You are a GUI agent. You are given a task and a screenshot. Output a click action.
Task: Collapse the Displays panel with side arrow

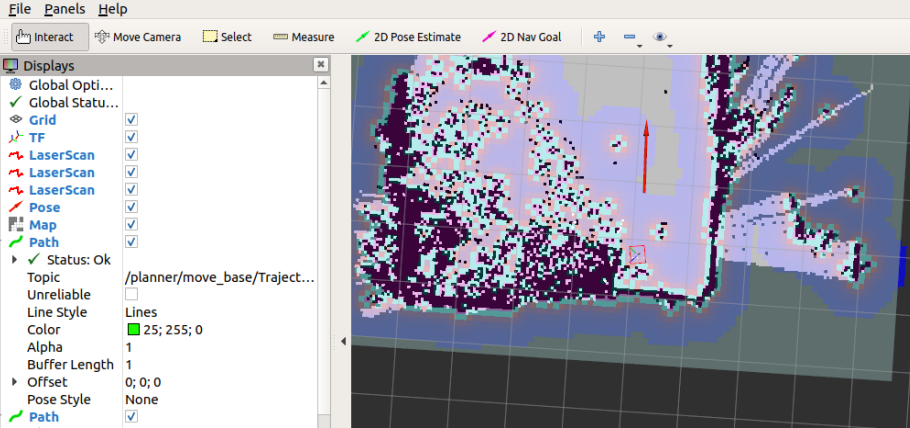[x=344, y=341]
